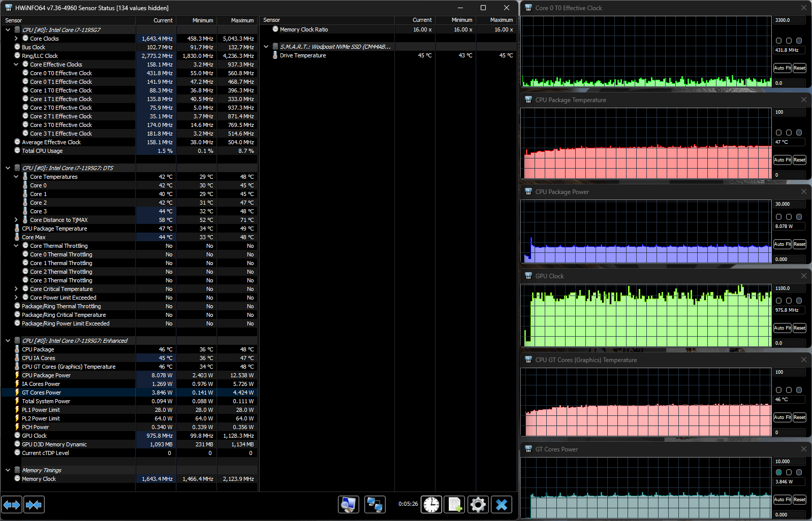Screen dimensions: 812x521
Task: Click the expand columns double-arrow icon
Action: 12,505
